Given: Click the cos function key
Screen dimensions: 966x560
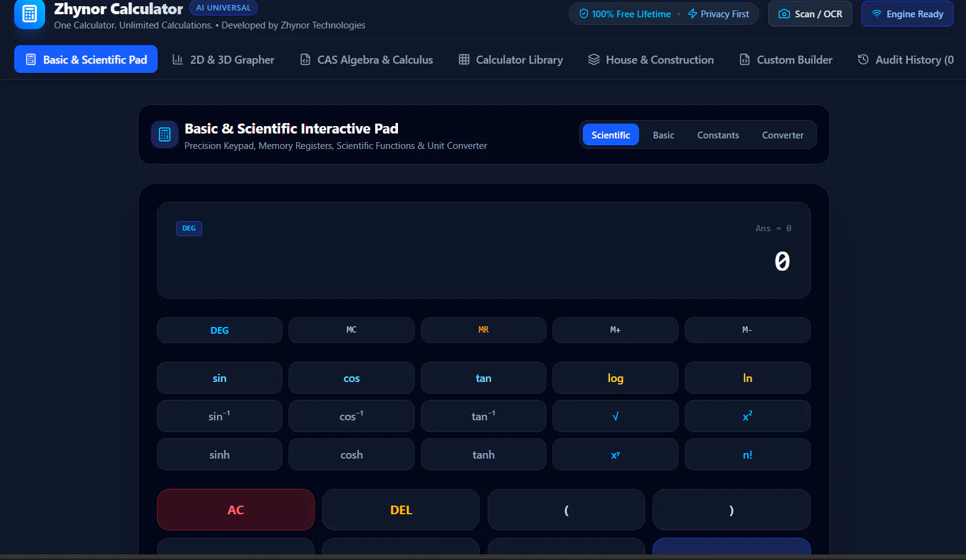Looking at the screenshot, I should tap(351, 378).
